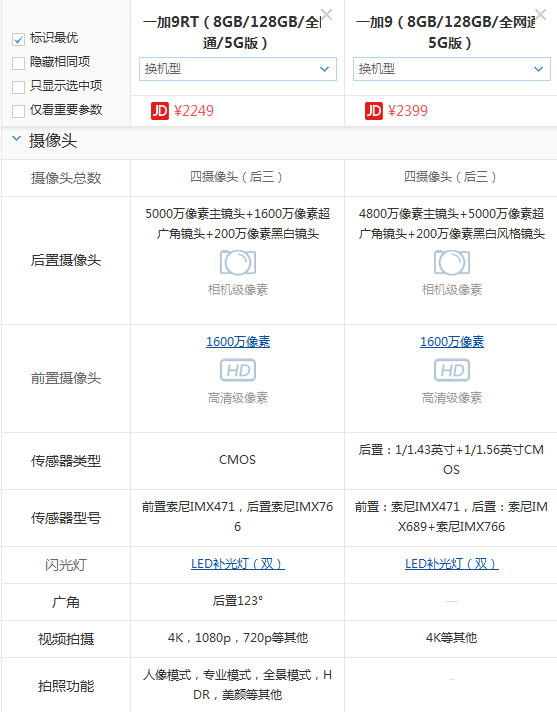Click the 一加9 model title
The image size is (557, 712).
coord(446,32)
